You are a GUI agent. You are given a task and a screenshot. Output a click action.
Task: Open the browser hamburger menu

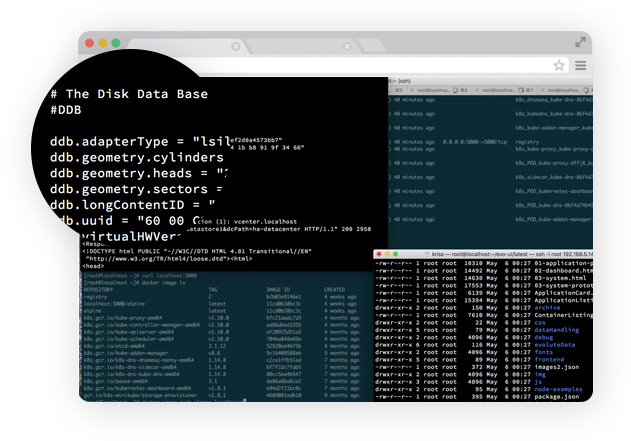pos(580,65)
